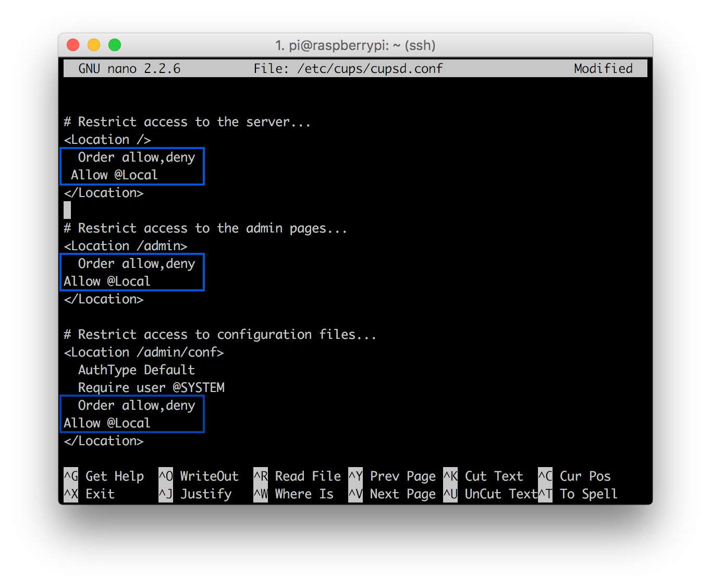Click the ^O WriteOut shortcut
The width and height of the screenshot is (711, 588).
pos(198,475)
